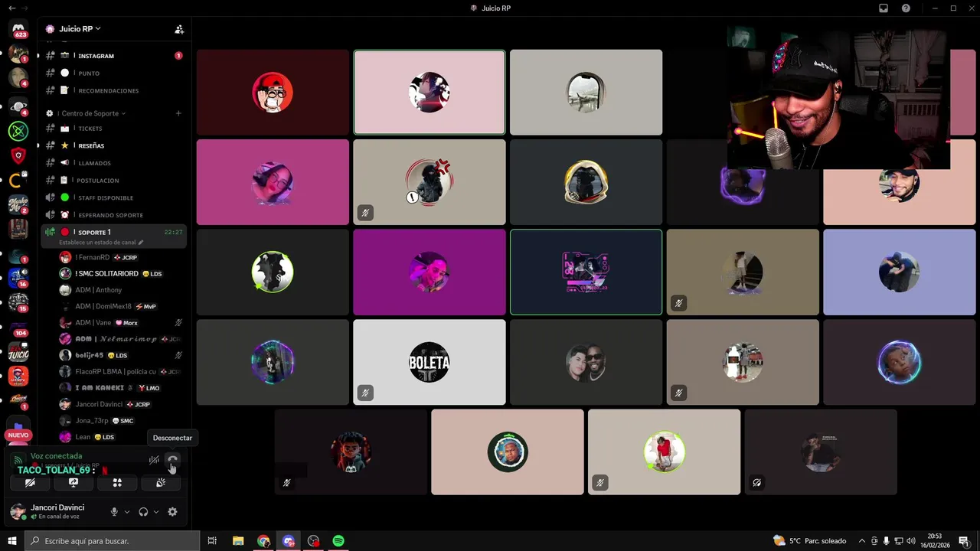Join ESPERANDO SOPORTE voice channel
Image resolution: width=980 pixels, height=551 pixels.
113,215
